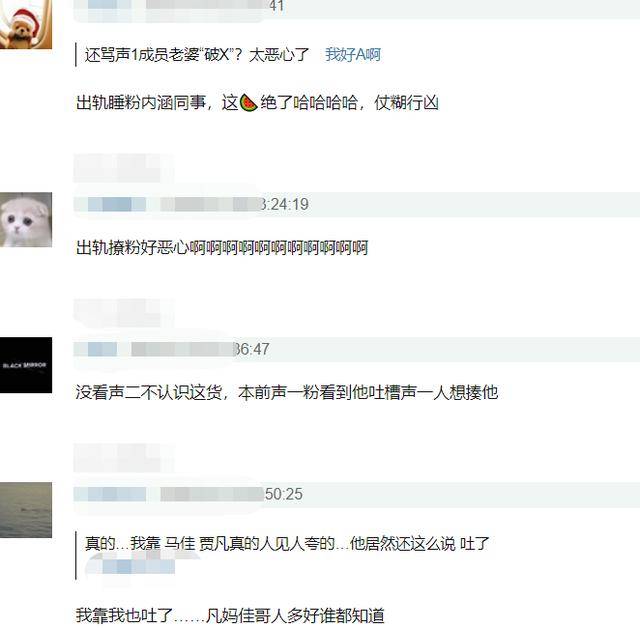This screenshot has width=640, height=628.
Task: Click the 3:24:19 timestamp
Action: [285, 204]
